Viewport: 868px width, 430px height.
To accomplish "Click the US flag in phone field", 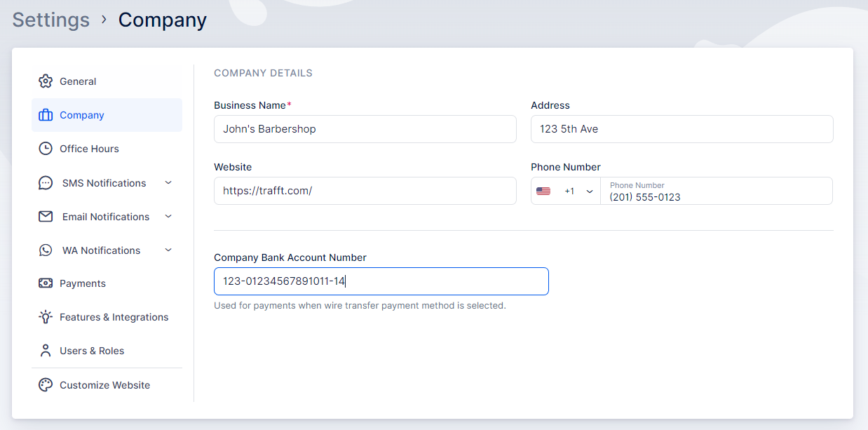I will [x=543, y=191].
